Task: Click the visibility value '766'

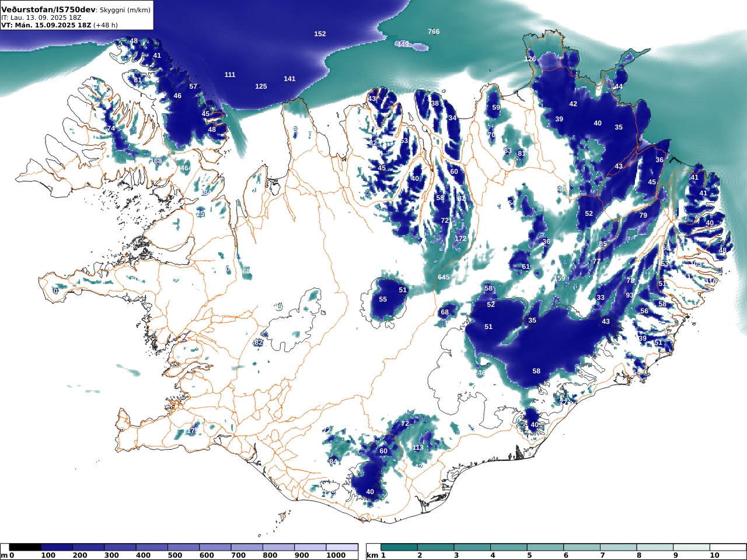Action: pyautogui.click(x=434, y=32)
